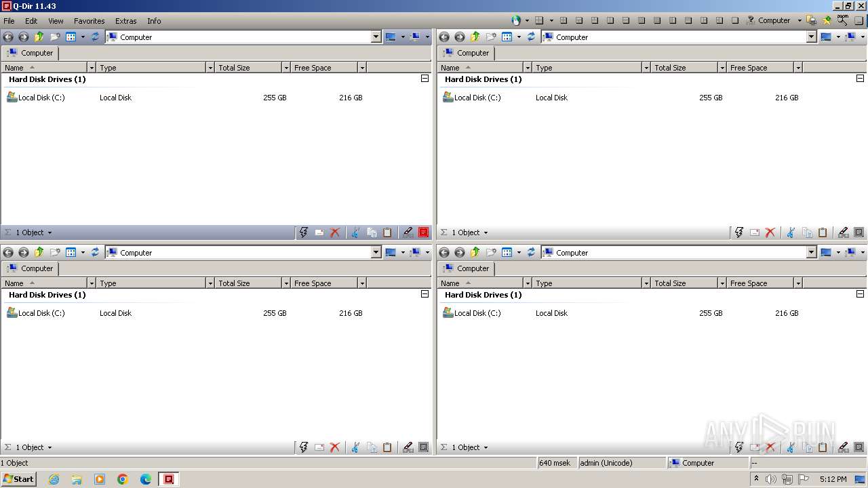Delete with red X in top-right pane

tap(770, 232)
